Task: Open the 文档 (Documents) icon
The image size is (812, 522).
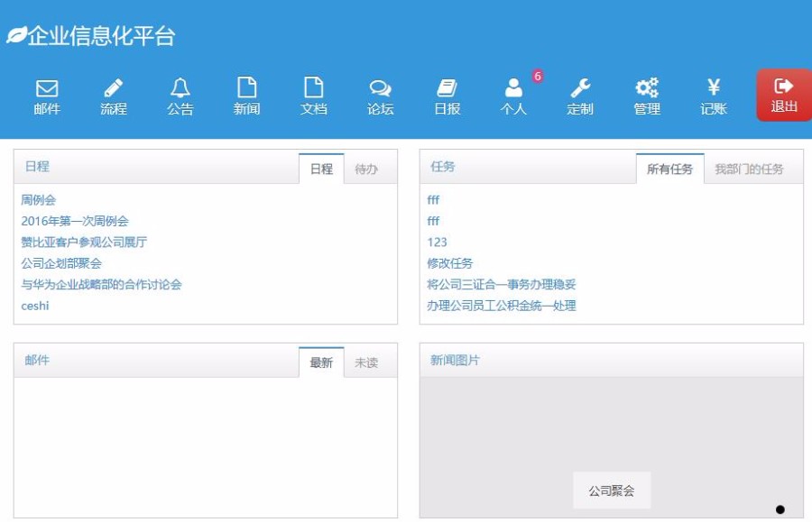Action: [314, 96]
